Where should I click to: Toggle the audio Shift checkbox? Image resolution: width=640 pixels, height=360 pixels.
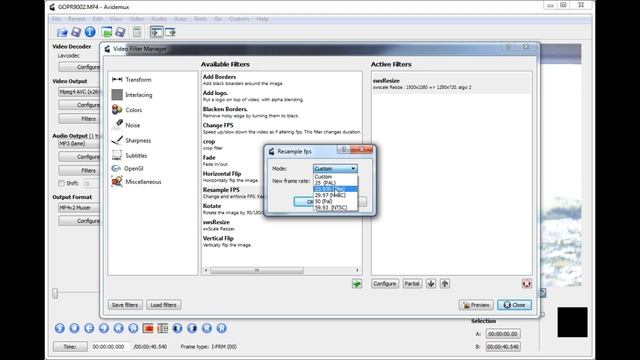pyautogui.click(x=61, y=183)
